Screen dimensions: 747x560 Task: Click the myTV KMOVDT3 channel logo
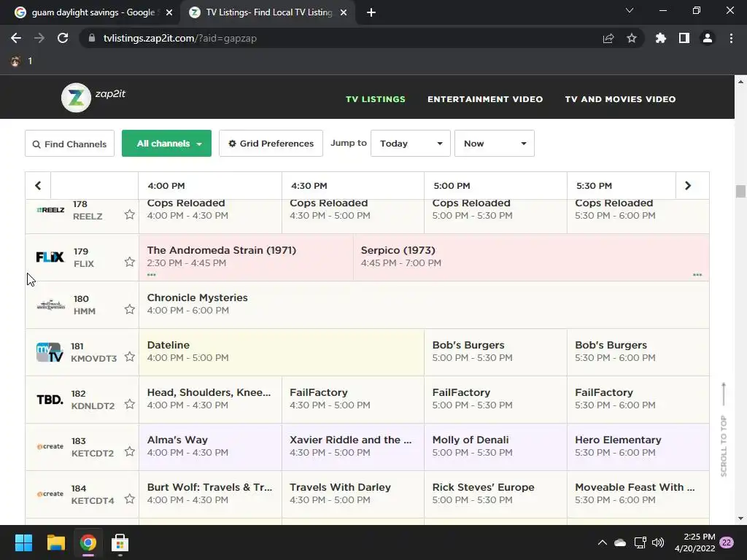pos(50,352)
